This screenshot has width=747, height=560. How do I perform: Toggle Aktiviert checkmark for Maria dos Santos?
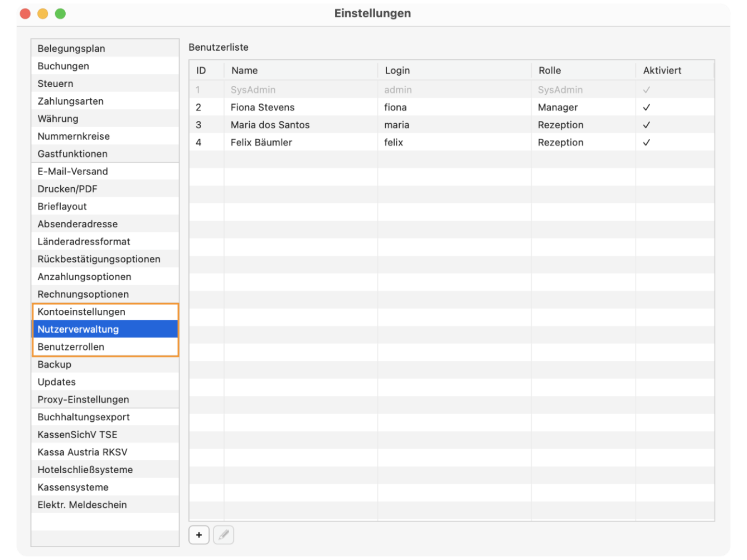[x=646, y=125]
